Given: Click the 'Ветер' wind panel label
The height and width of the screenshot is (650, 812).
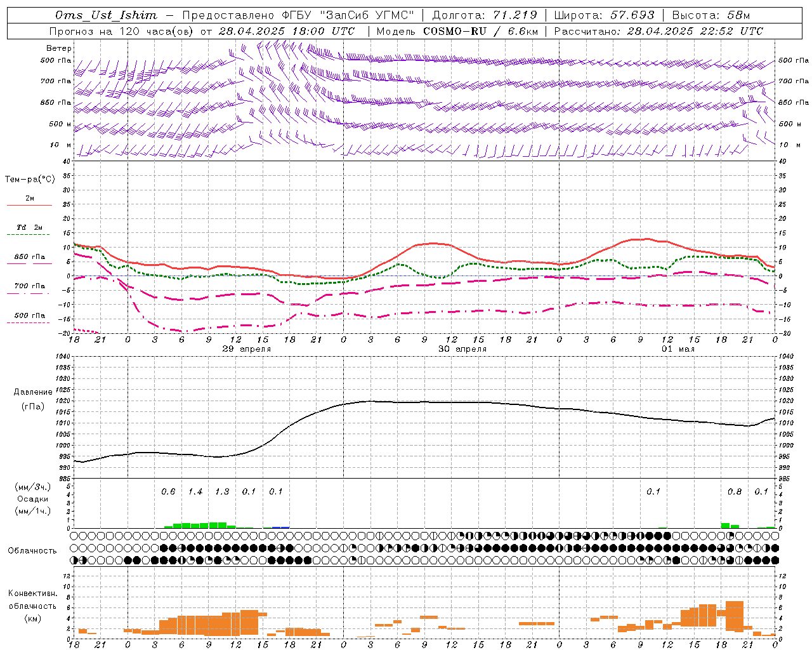Looking at the screenshot, I should (59, 48).
